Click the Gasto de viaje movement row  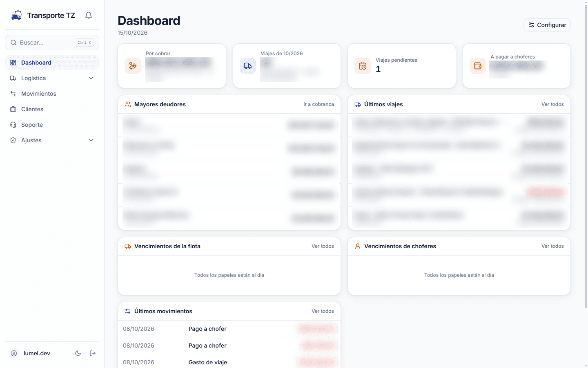pos(229,362)
